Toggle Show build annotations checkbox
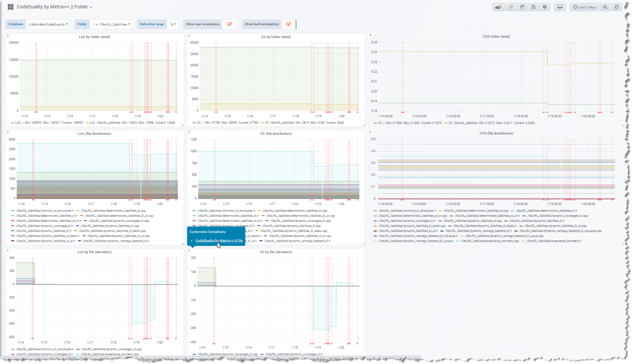 (288, 24)
